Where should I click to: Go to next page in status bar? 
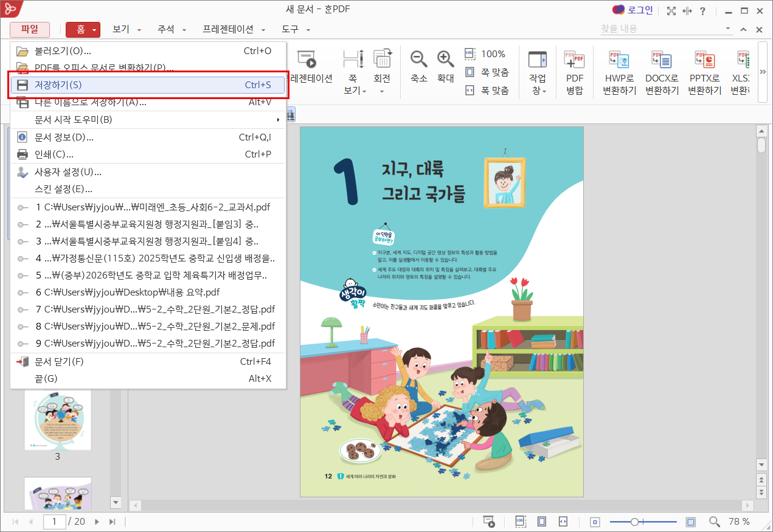click(x=97, y=522)
